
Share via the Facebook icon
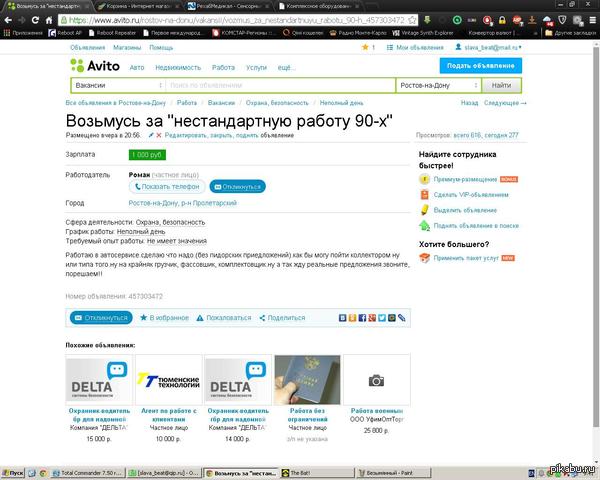[x=362, y=318]
